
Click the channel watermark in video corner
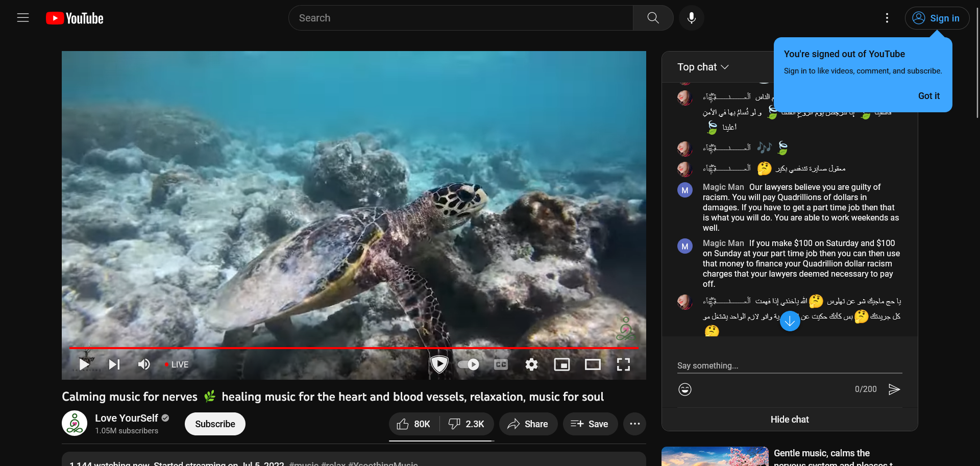coord(626,329)
